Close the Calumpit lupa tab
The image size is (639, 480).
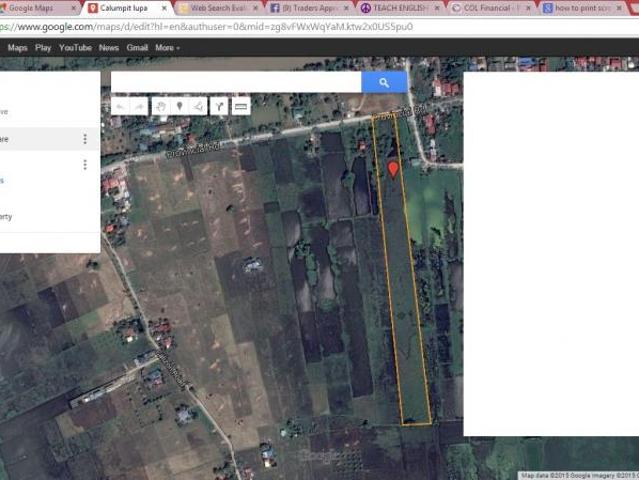click(x=164, y=8)
